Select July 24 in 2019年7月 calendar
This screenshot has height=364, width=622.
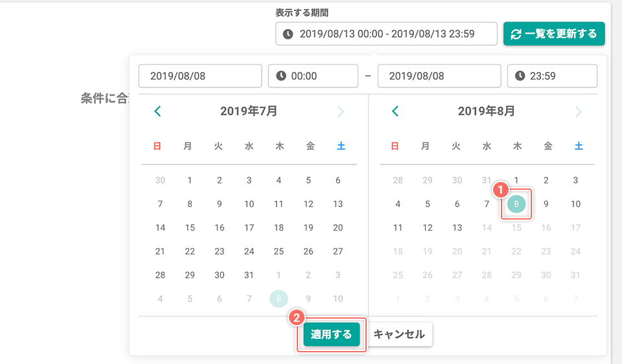point(249,251)
